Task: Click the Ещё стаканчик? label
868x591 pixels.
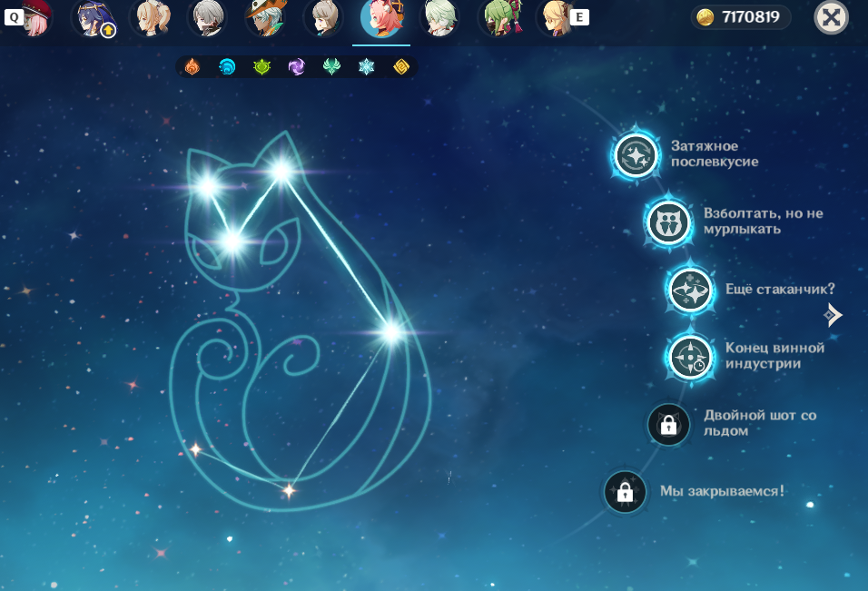Action: (780, 289)
